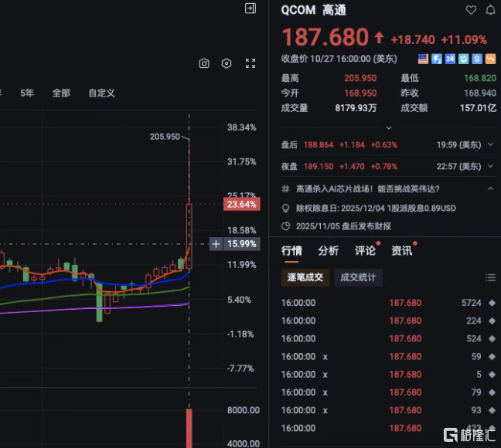Image resolution: width=501 pixels, height=448 pixels.
Task: Click the clock icon beside earnings date
Action: [x=285, y=226]
